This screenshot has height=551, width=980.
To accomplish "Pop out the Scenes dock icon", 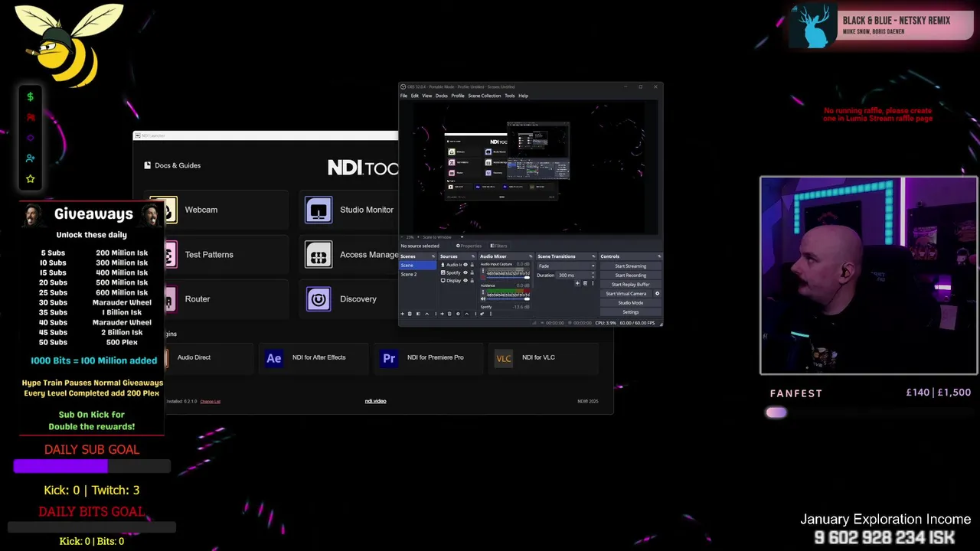I will (433, 256).
